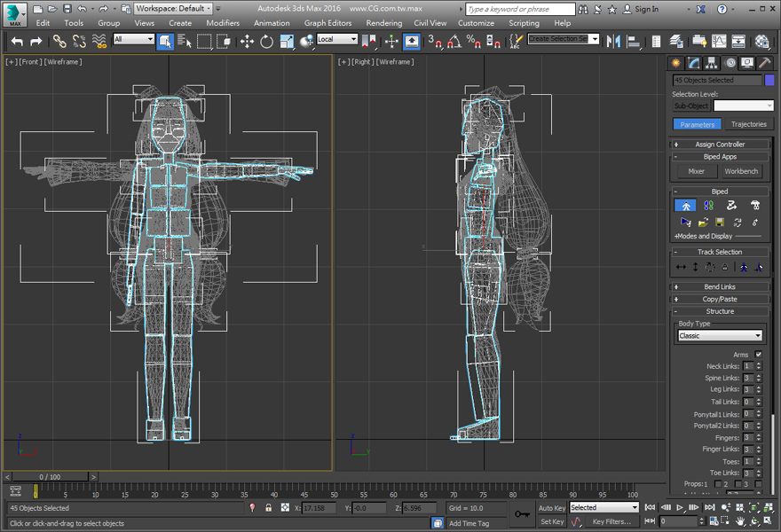Click the blue object color swatch
The width and height of the screenshot is (781, 532).
pos(769,80)
